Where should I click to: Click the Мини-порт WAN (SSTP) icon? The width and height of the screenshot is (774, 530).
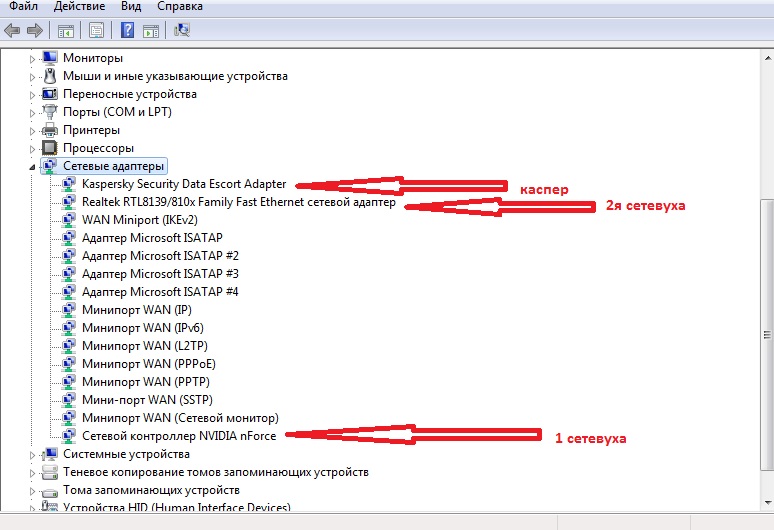pos(69,400)
